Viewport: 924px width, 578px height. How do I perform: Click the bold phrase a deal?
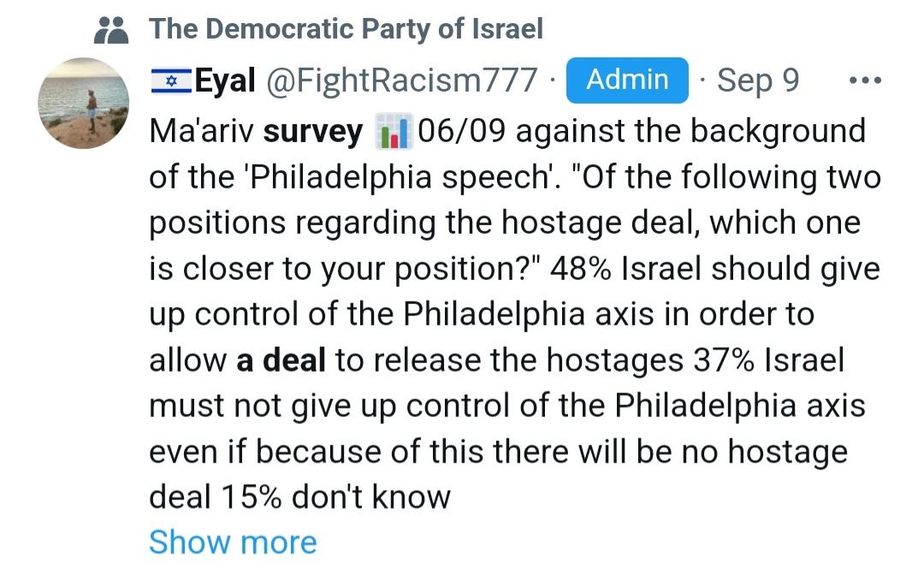point(281,361)
